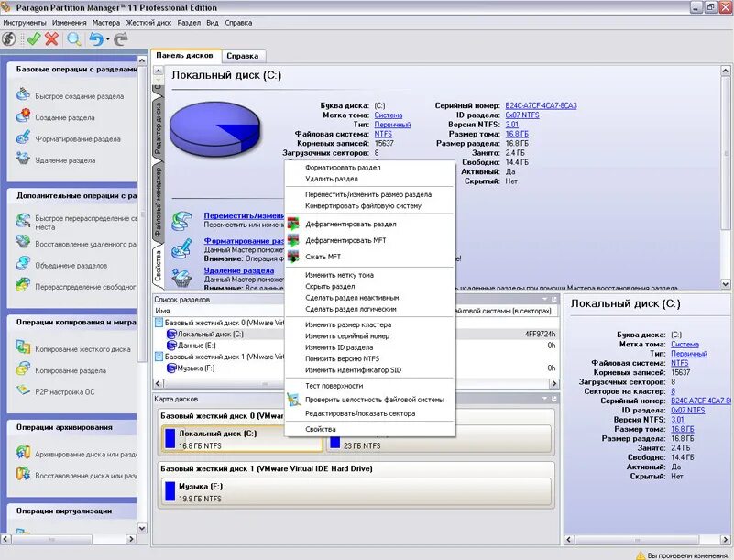Viewport: 734px width, 560px height.
Task: Click Удаление раздела sidebar icon
Action: 23,159
